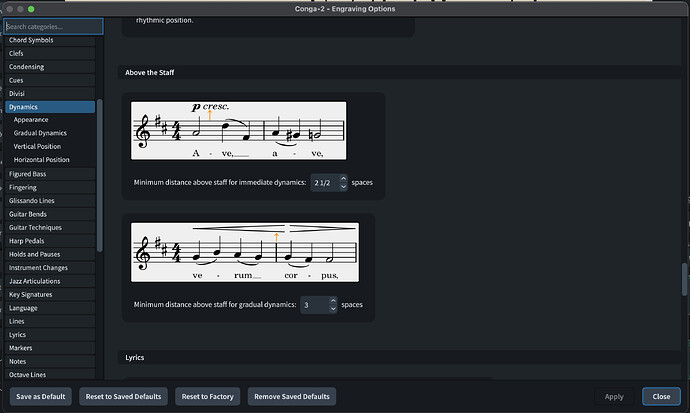Image resolution: width=690 pixels, height=413 pixels.
Task: Select the Condensing category
Action: [50, 67]
